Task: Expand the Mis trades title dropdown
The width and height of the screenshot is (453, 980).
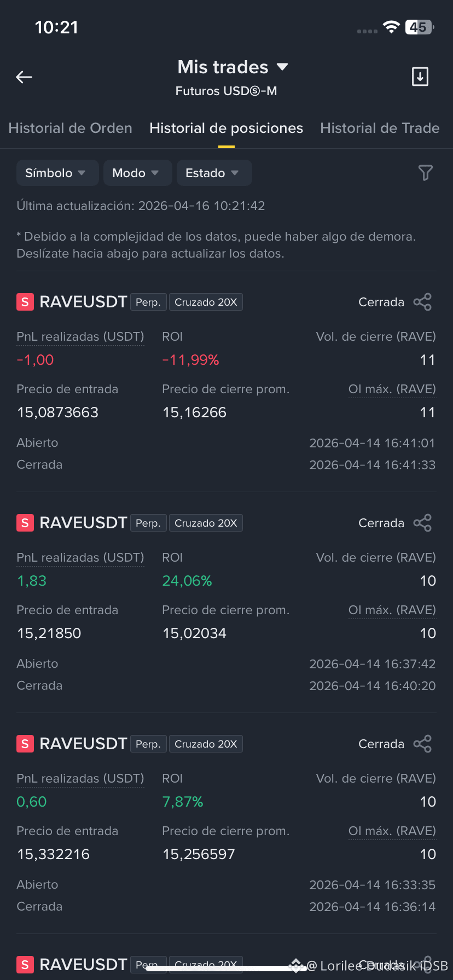Action: pos(233,67)
